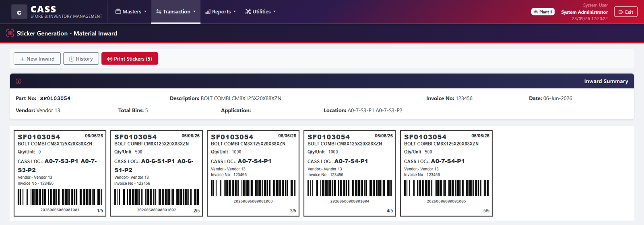Select the Plant 1 badge
The image size is (644, 225).
(x=543, y=12)
